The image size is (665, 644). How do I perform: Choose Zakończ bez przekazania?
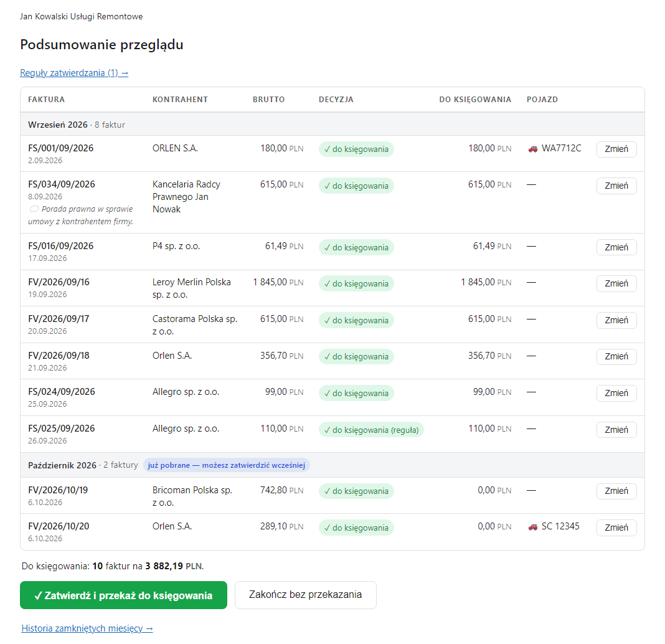305,595
